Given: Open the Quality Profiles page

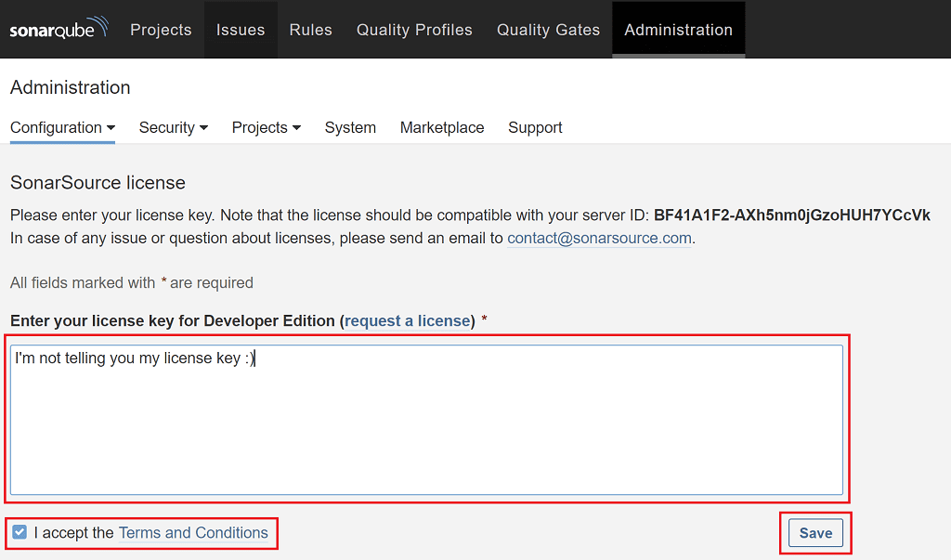Looking at the screenshot, I should (x=414, y=29).
